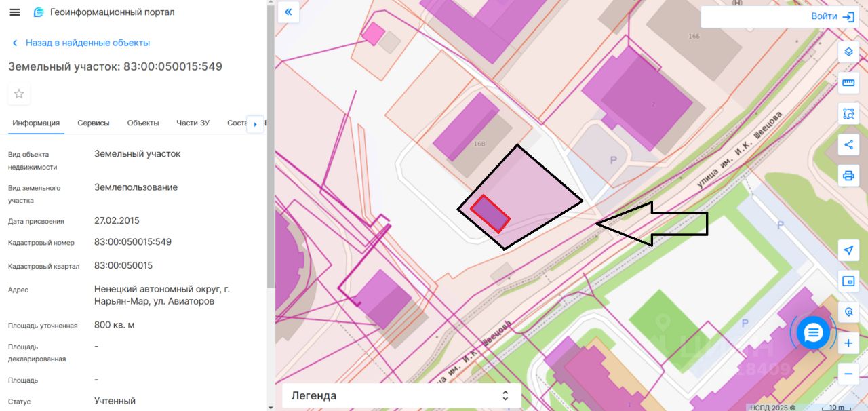Open the hamburger main menu
This screenshot has width=868, height=411.
point(15,12)
